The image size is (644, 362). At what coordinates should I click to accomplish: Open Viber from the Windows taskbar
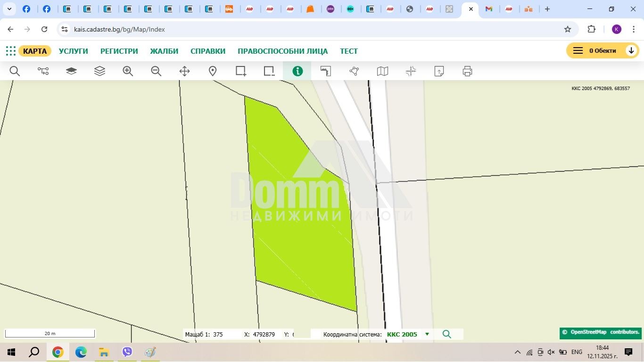[x=127, y=352]
